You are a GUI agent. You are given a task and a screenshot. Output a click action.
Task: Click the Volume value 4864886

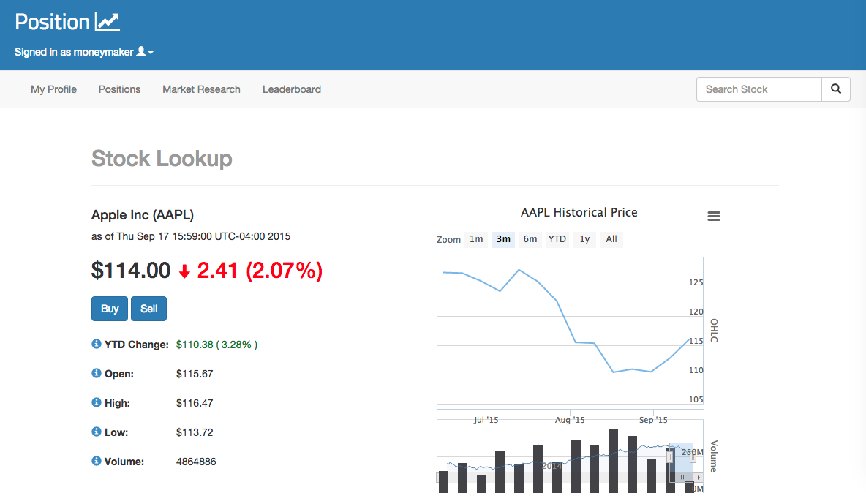pos(196,462)
